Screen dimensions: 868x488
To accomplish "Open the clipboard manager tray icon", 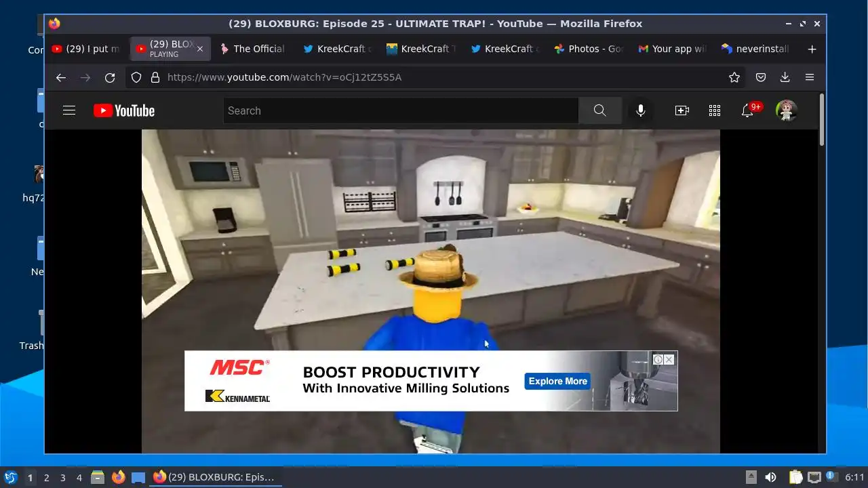I will (x=795, y=477).
